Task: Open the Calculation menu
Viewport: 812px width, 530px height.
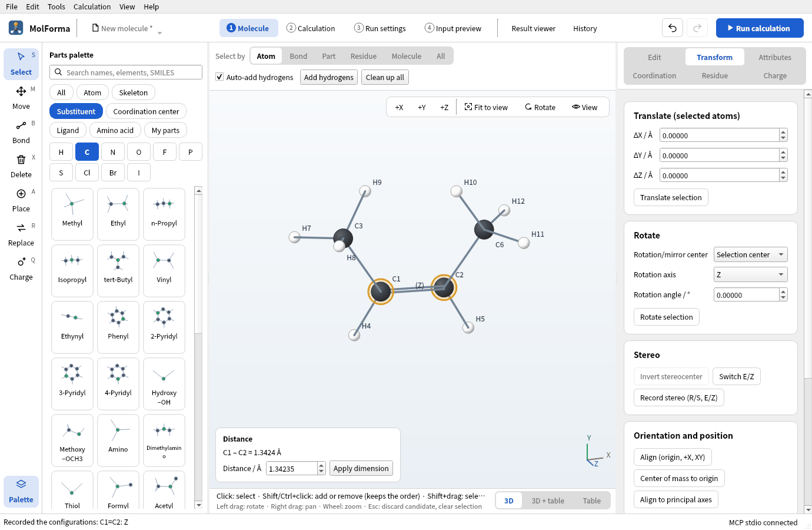Action: [92, 6]
